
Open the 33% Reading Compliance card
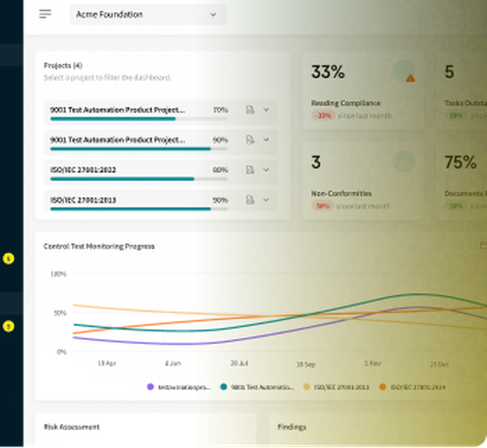click(363, 90)
